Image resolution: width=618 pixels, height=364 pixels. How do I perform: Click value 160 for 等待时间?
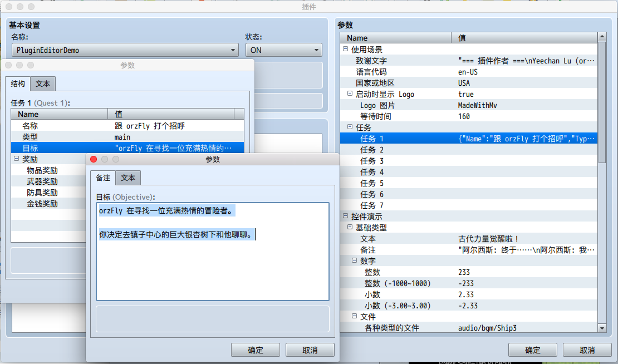point(464,116)
